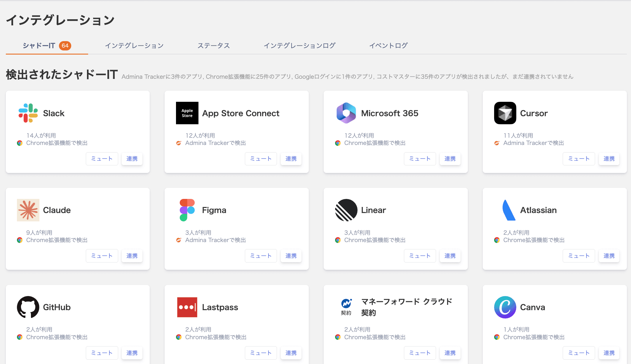Switch to the ステータス tab

(x=214, y=45)
